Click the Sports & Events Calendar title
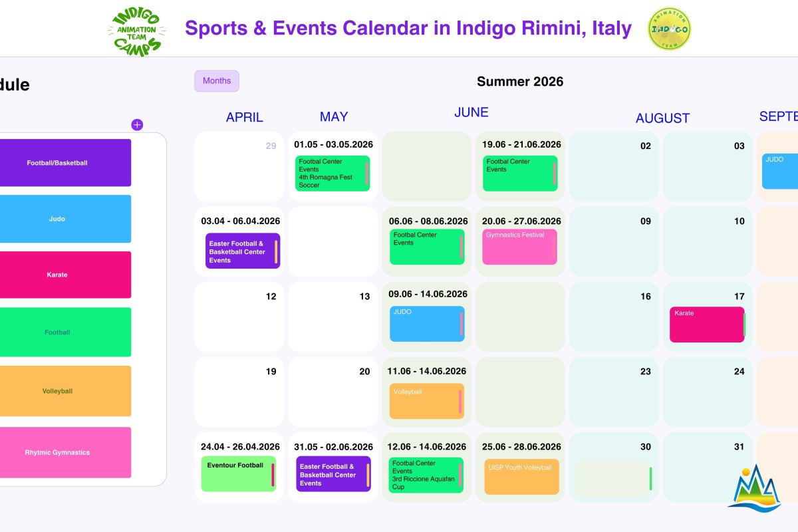 pyautogui.click(x=408, y=29)
